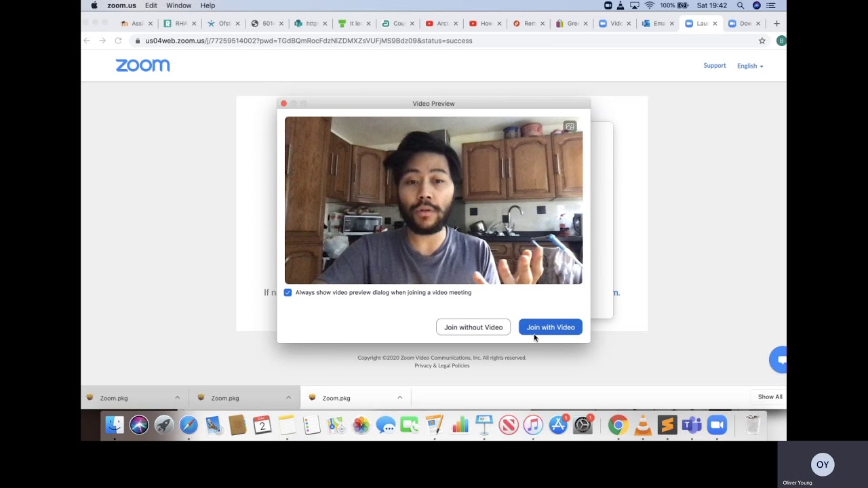868x488 pixels.
Task: Click the address bar URL
Action: click(309, 41)
